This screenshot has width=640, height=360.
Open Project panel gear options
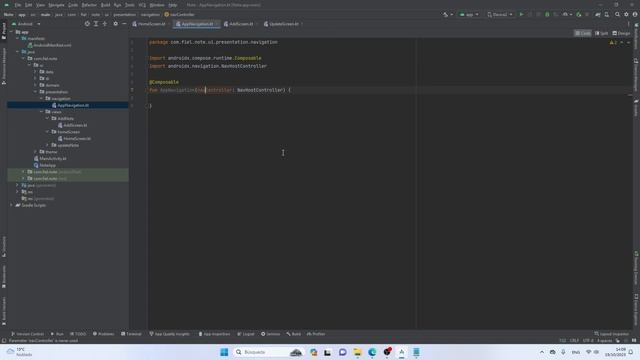(116, 24)
